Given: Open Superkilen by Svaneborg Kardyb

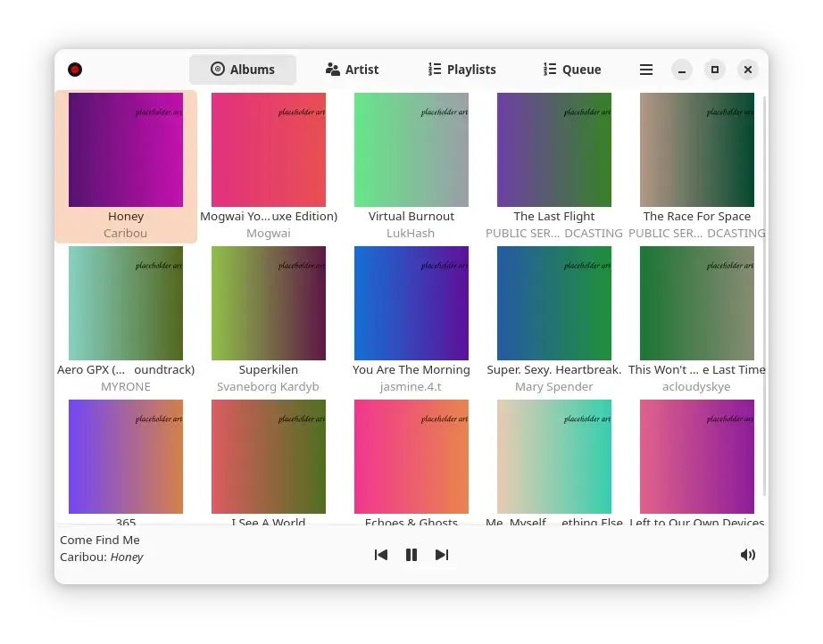Looking at the screenshot, I should (x=269, y=302).
